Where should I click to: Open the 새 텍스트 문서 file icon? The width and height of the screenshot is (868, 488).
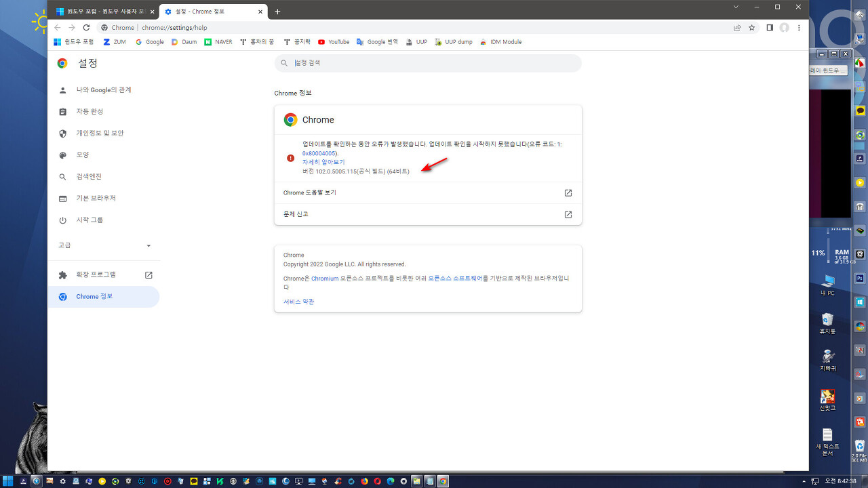827,442
